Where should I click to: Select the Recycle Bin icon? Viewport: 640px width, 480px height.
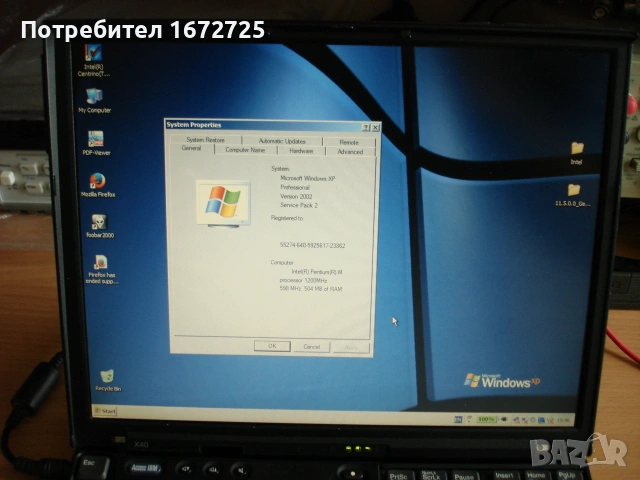coord(107,380)
